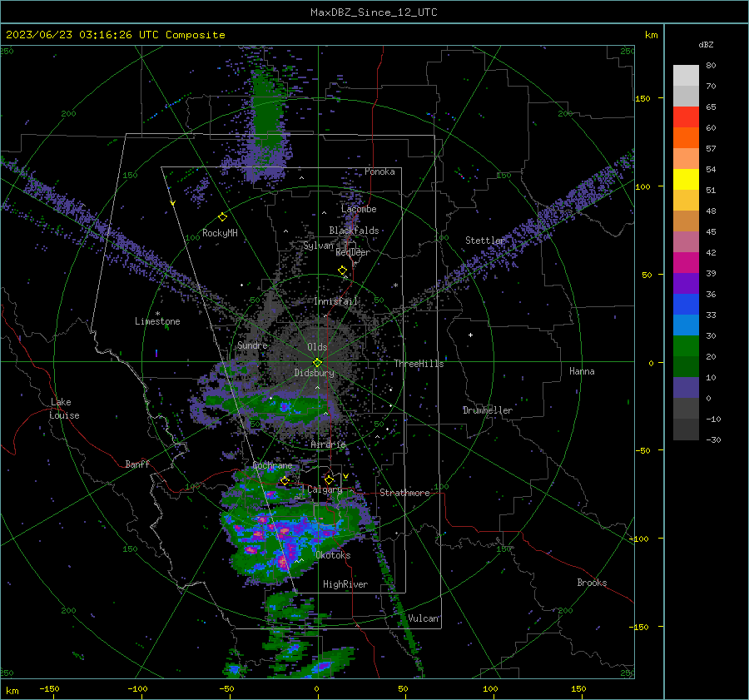The image size is (749, 700).
Task: Click the Calgary city label
Action: [325, 489]
